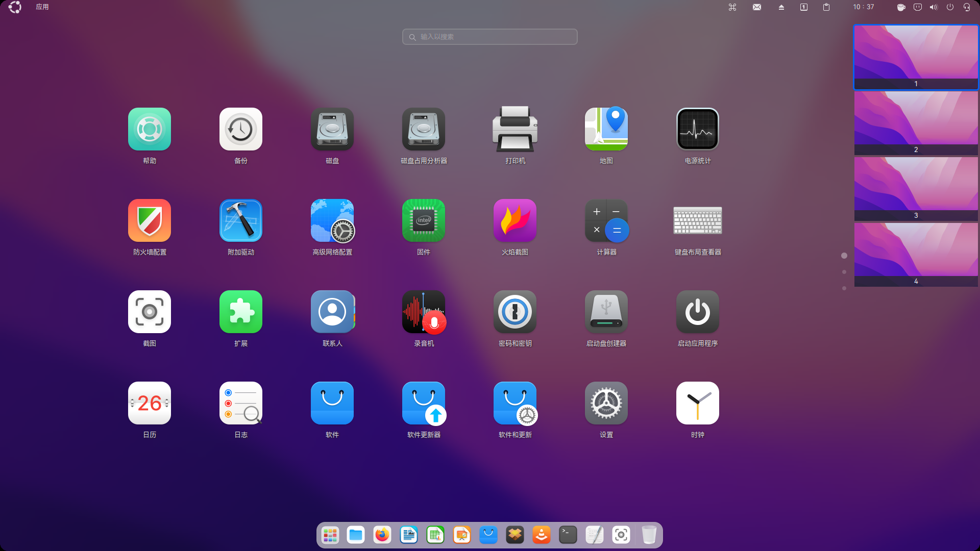Open 键盘布局查看器 keyboard layout viewer
Image resolution: width=980 pixels, height=551 pixels.
point(698,220)
